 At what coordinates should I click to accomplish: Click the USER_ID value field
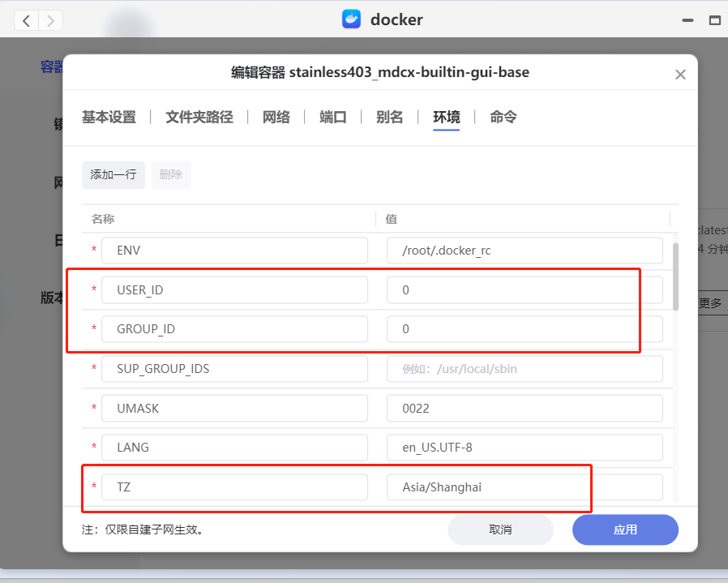(x=525, y=289)
